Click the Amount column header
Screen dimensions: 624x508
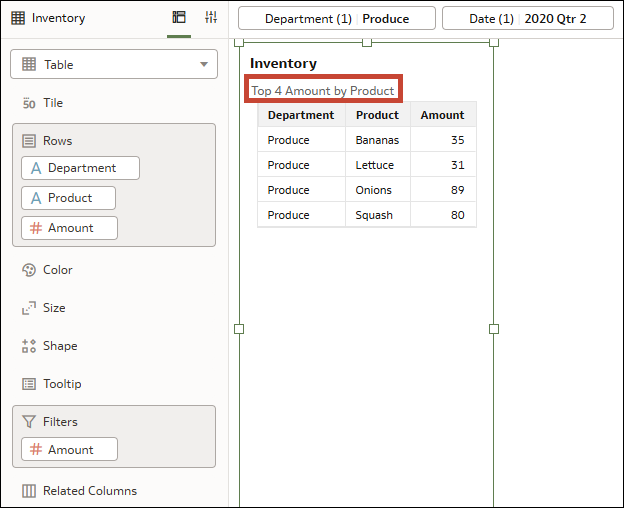coord(443,115)
